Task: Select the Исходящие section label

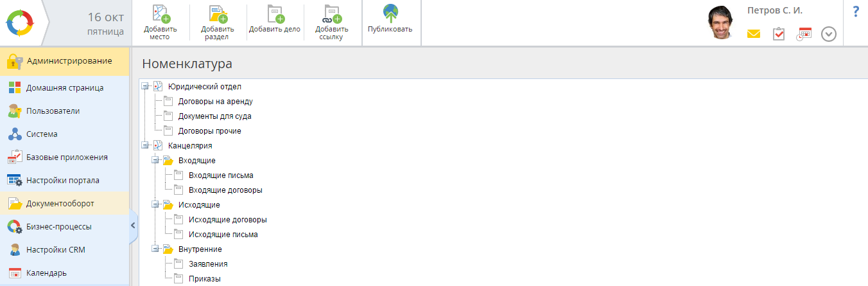Action: point(199,204)
